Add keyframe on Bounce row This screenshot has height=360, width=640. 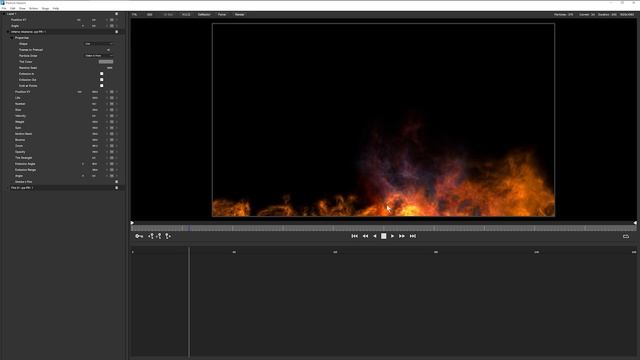coord(111,140)
